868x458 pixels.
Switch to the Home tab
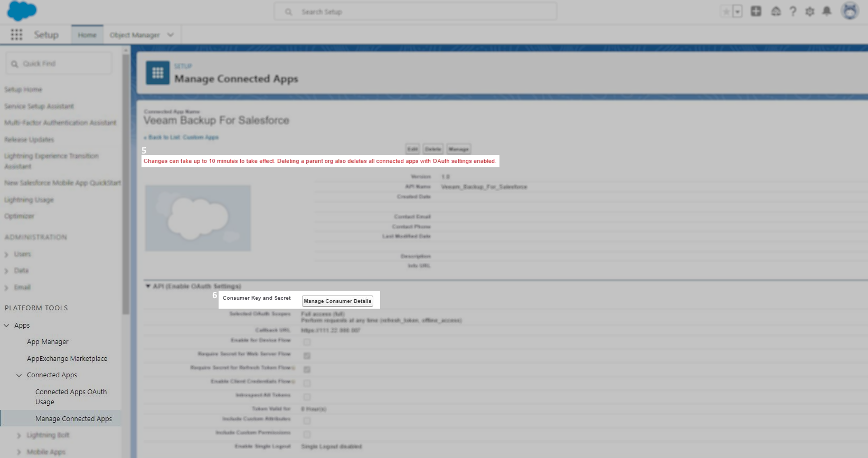[87, 35]
